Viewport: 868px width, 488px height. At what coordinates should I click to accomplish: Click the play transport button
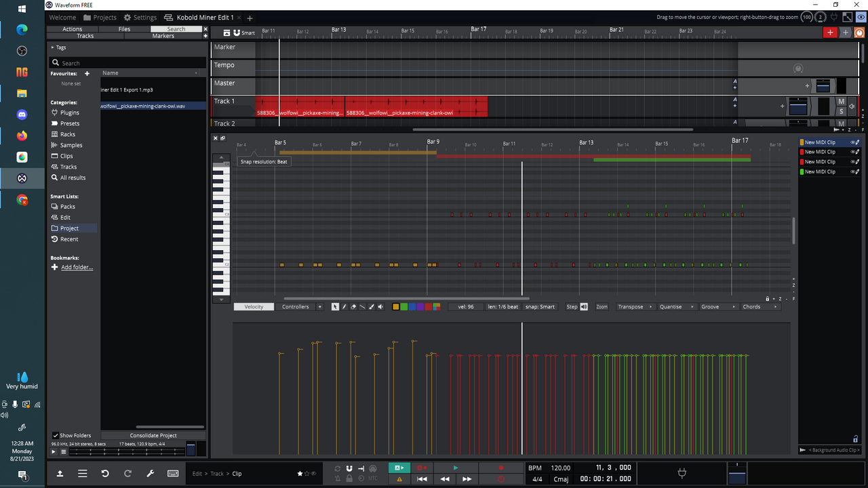(456, 468)
